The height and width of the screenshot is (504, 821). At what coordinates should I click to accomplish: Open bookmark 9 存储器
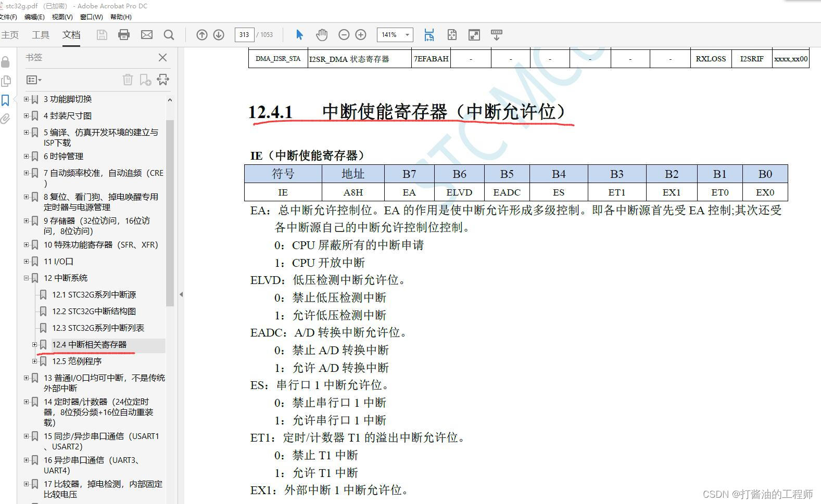[x=97, y=226]
